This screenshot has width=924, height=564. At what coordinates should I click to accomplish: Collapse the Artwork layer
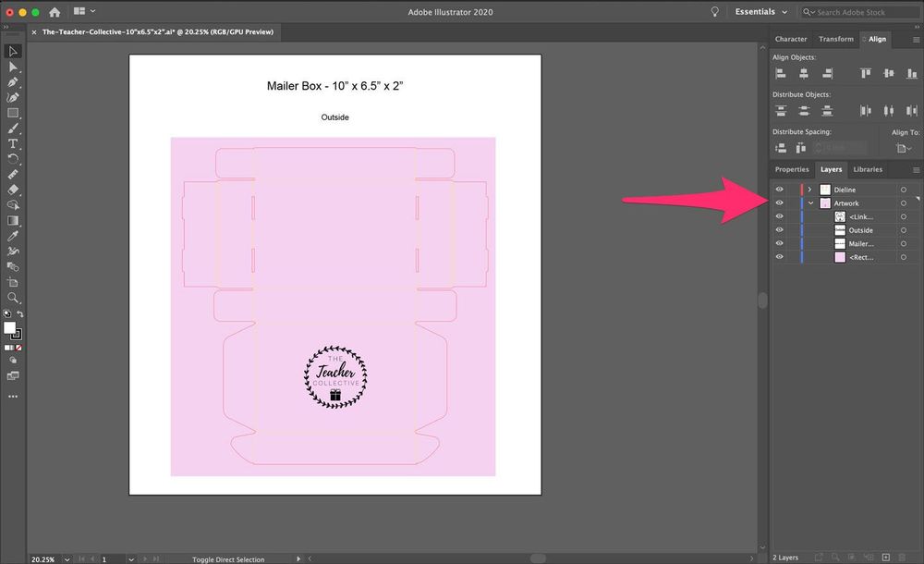(810, 202)
